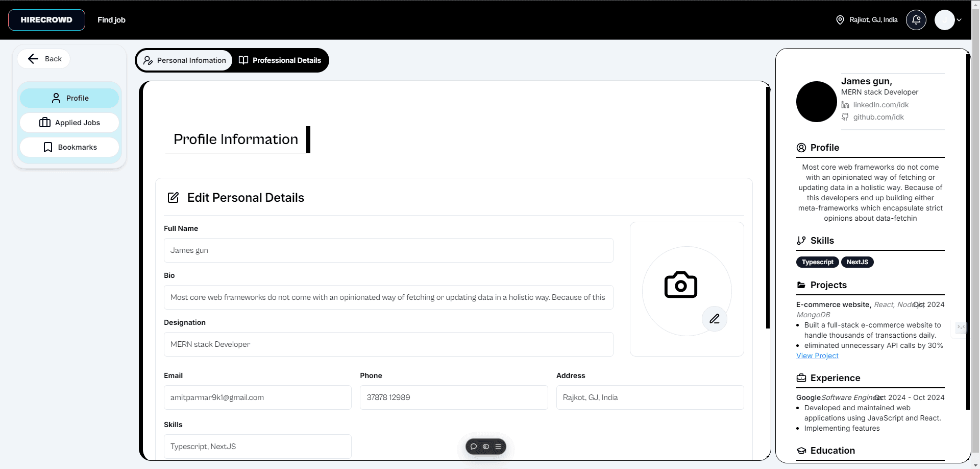
Task: Click the camera icon to upload photo
Action: click(x=681, y=285)
